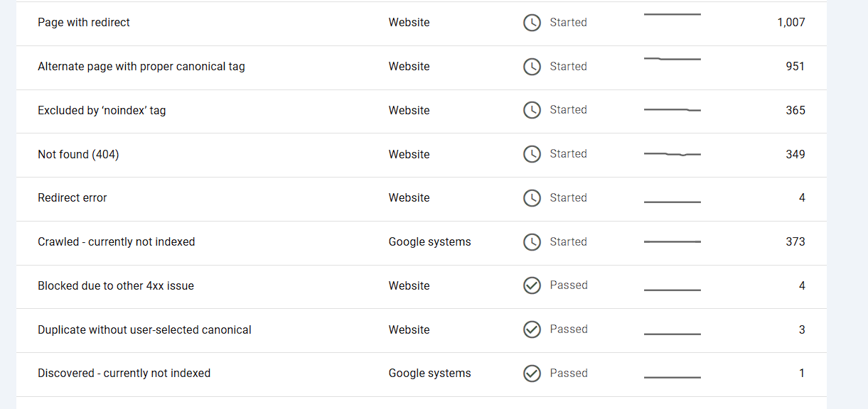868x409 pixels.
Task: Click the trend sparkline for Page with redirect
Action: (672, 15)
